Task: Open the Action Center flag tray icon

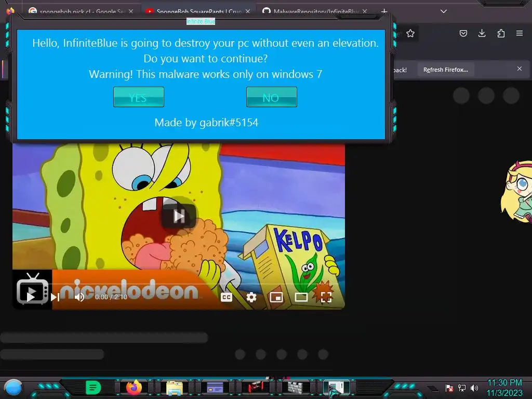Action: [x=449, y=388]
